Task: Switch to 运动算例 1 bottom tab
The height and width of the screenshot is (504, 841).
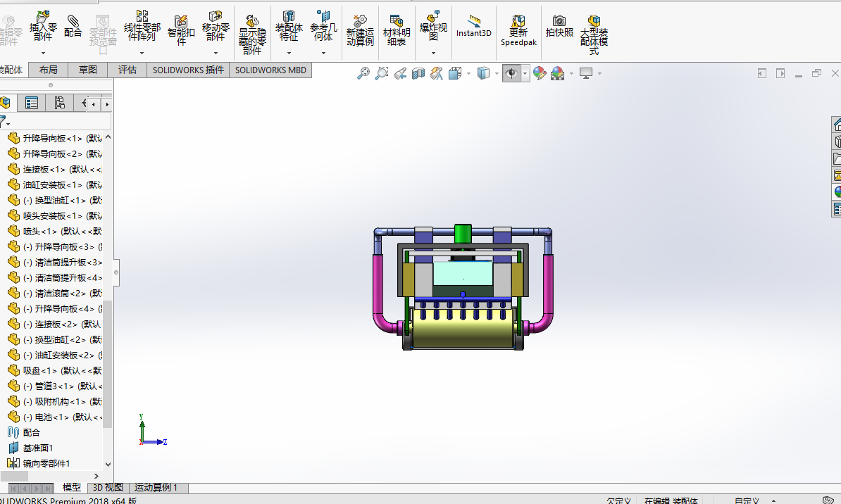Action: pyautogui.click(x=156, y=487)
